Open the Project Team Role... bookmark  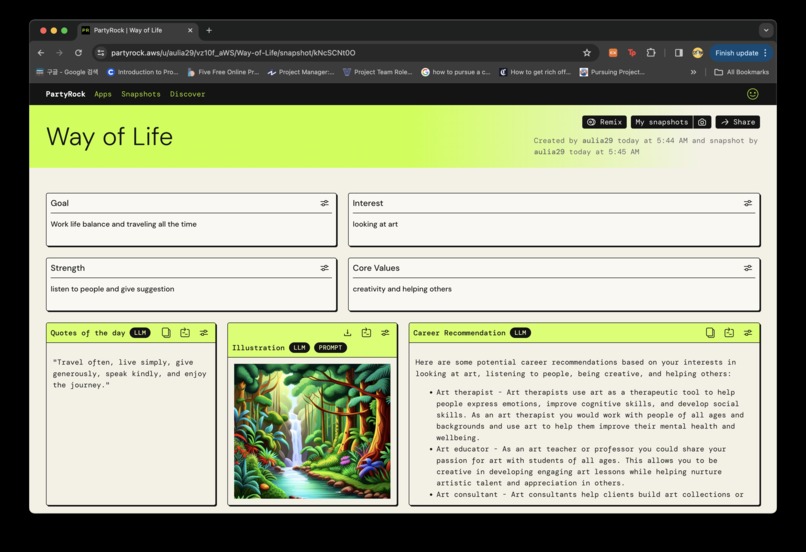(378, 72)
